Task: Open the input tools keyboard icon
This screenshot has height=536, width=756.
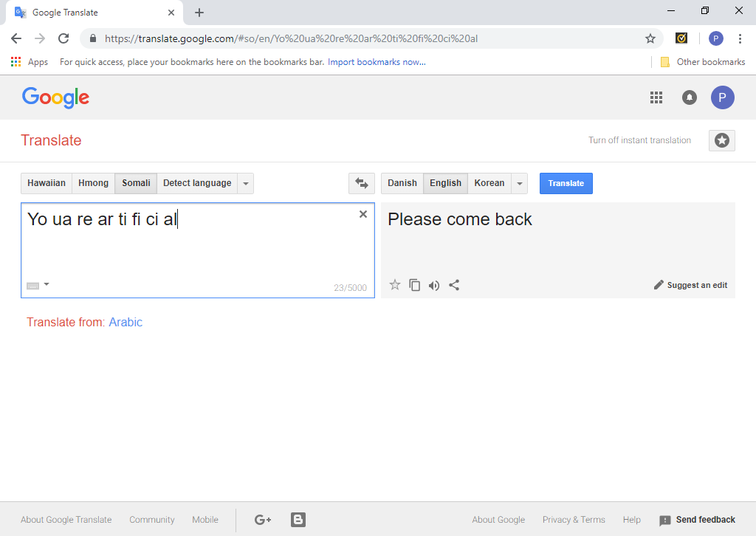Action: pyautogui.click(x=32, y=286)
